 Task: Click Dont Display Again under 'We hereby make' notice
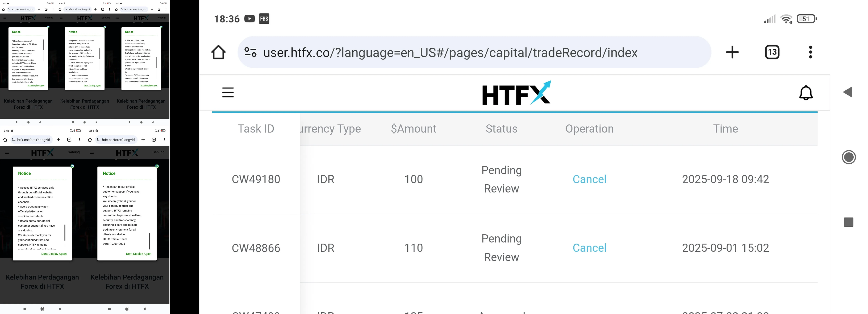(92, 86)
